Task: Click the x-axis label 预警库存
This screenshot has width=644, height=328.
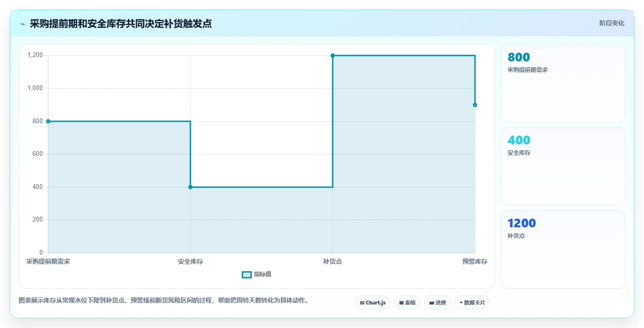Action: click(x=475, y=262)
